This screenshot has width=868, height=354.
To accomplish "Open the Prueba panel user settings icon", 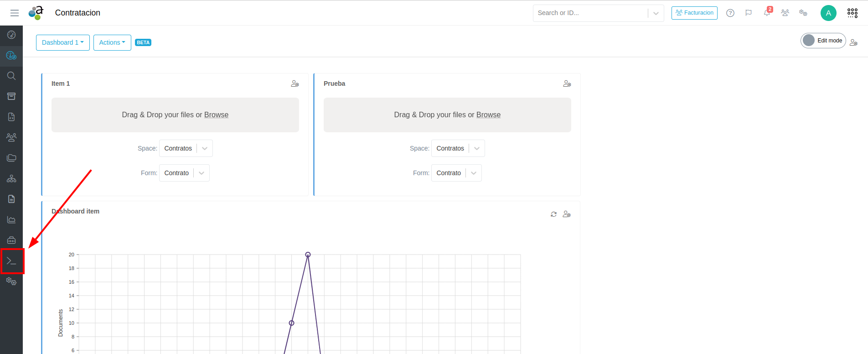I will [x=567, y=83].
